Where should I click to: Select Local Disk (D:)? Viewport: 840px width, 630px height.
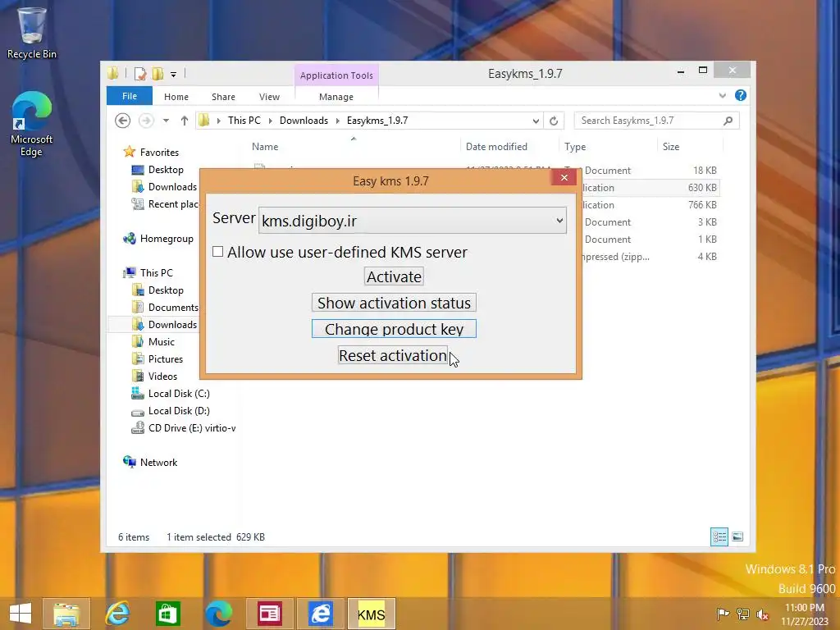(x=178, y=410)
